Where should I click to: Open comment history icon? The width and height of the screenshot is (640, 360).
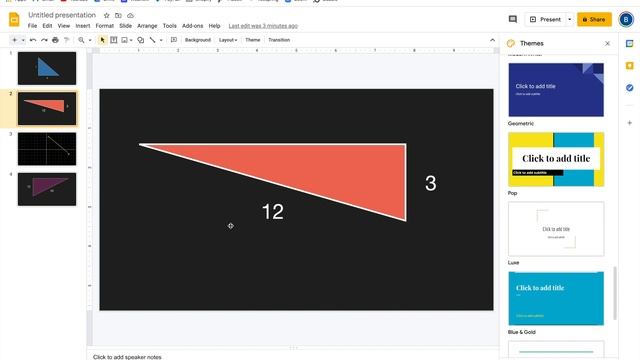(513, 19)
